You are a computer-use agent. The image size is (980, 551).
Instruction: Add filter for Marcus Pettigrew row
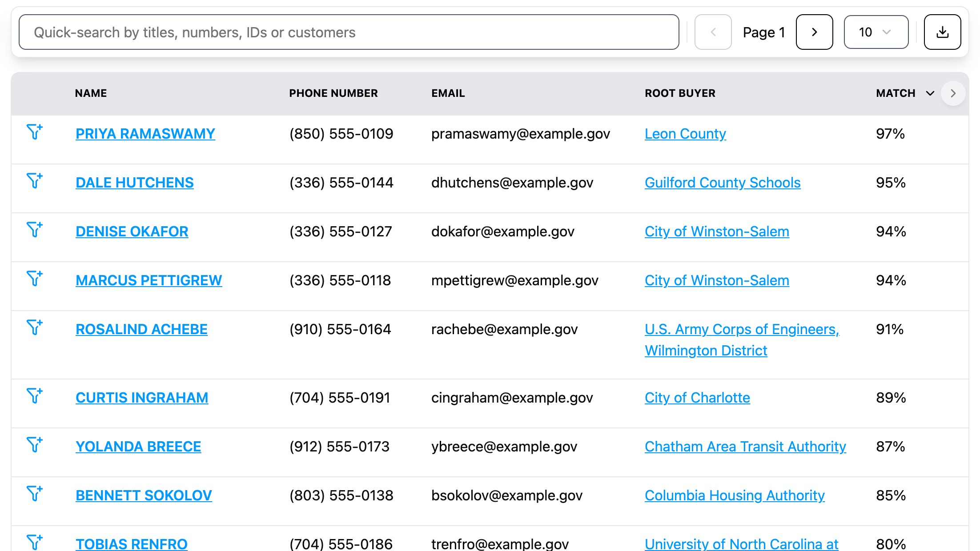coord(35,278)
